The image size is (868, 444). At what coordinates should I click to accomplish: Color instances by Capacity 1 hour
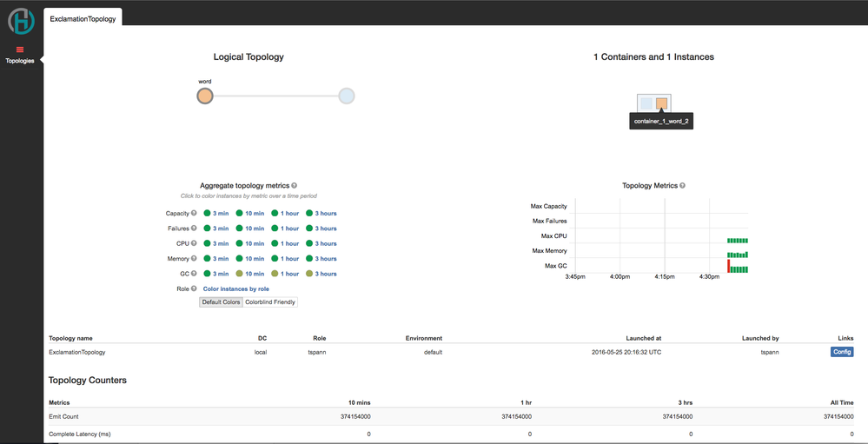(x=285, y=213)
